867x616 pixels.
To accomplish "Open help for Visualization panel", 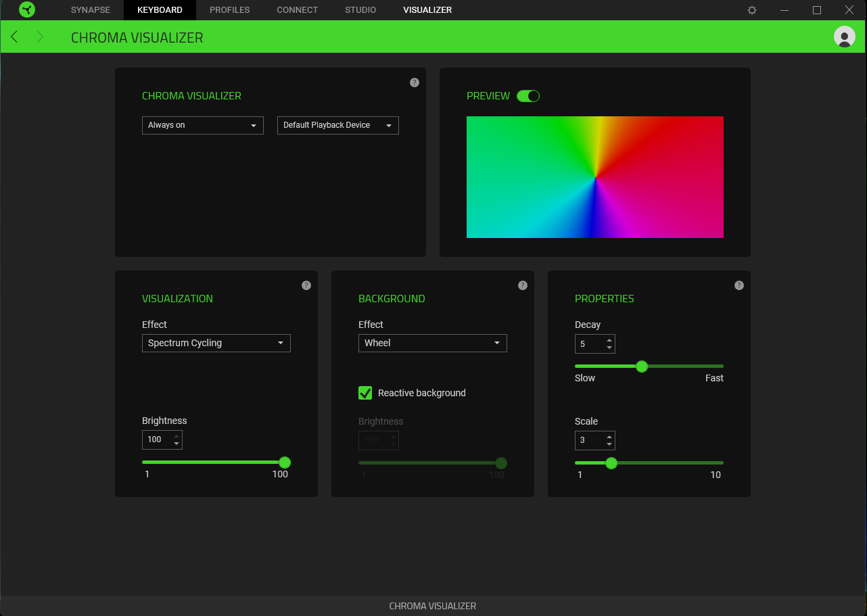I will [306, 285].
